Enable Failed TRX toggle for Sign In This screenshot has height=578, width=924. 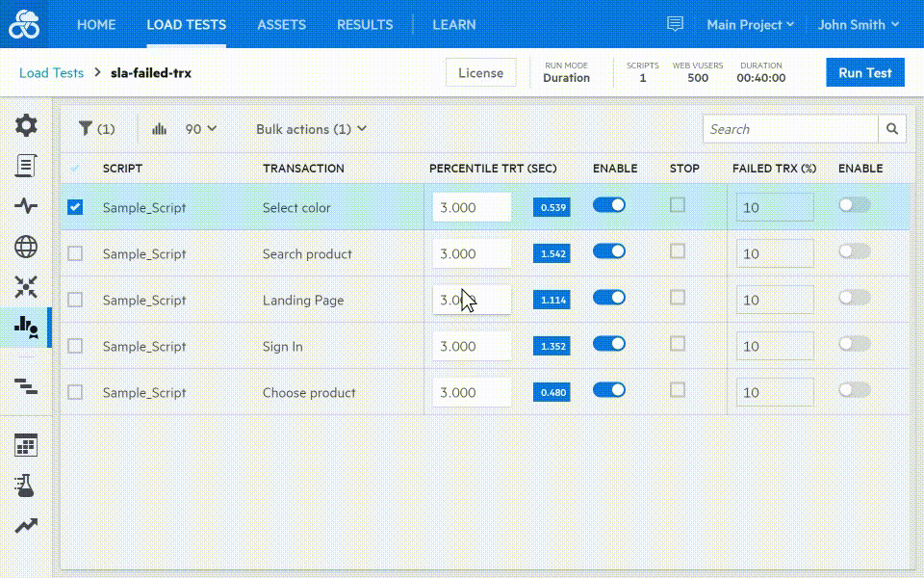[855, 344]
